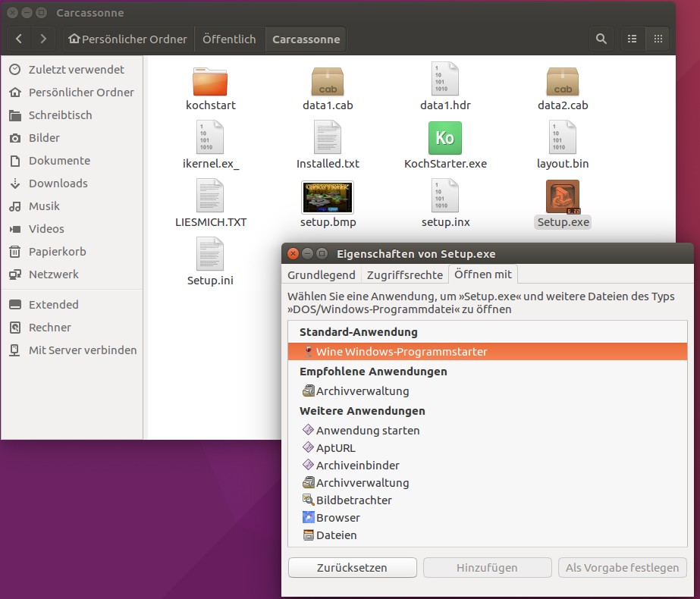700x599 pixels.
Task: Close the Eigenschaften von Setup.exe dialog
Action: point(293,253)
